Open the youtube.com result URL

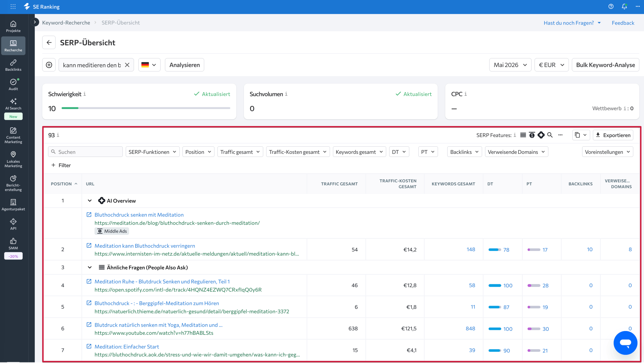tap(154, 333)
